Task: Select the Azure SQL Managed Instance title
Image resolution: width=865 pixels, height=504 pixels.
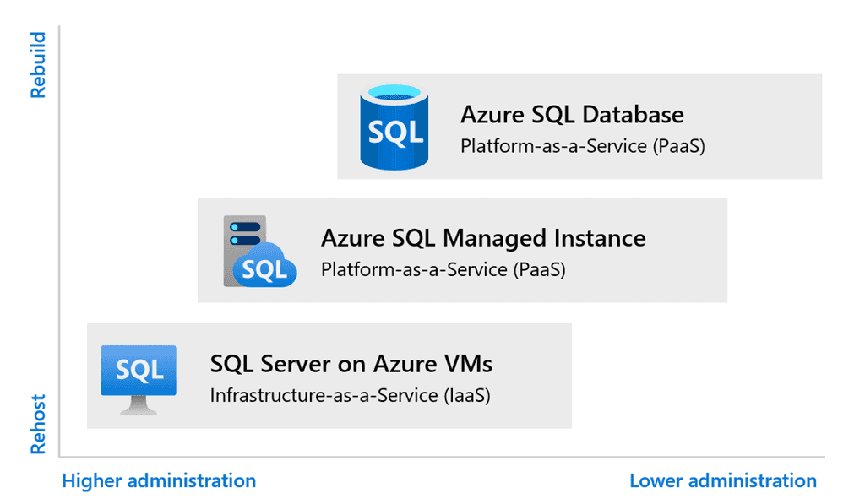Action: [x=483, y=238]
